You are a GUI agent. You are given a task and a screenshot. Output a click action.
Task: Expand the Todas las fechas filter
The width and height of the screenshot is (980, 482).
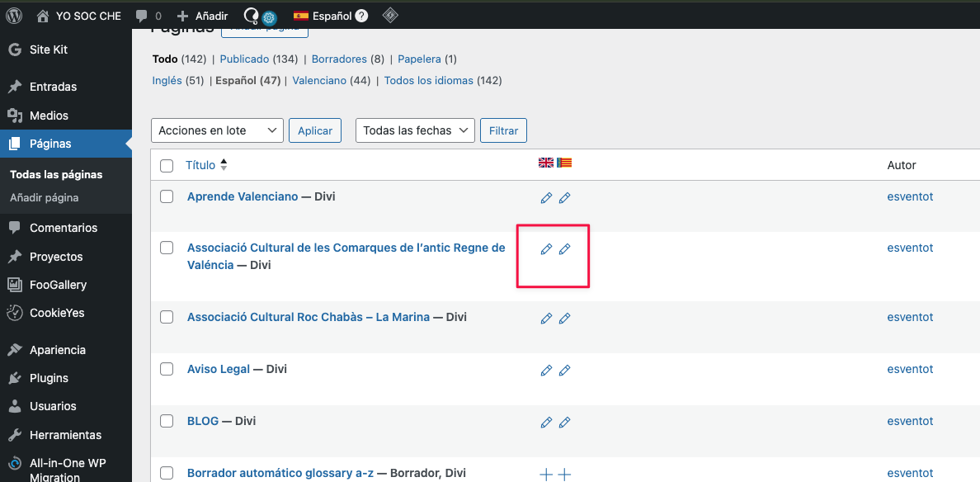point(415,130)
